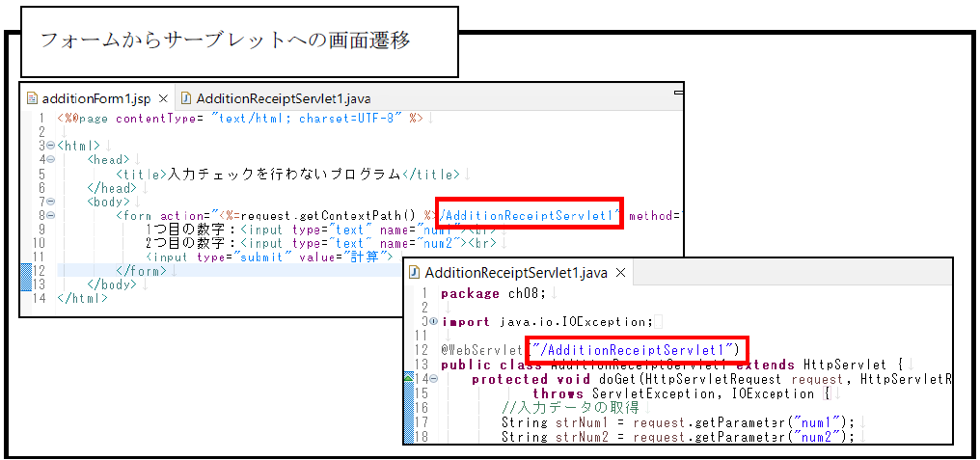Close the additionForm1.jsp editor tab
Viewport: 980px width, 460px height.
point(163,98)
